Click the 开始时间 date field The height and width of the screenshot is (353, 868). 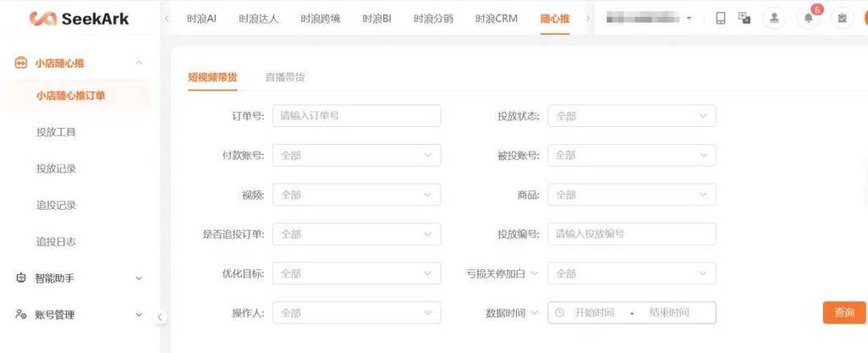point(594,313)
